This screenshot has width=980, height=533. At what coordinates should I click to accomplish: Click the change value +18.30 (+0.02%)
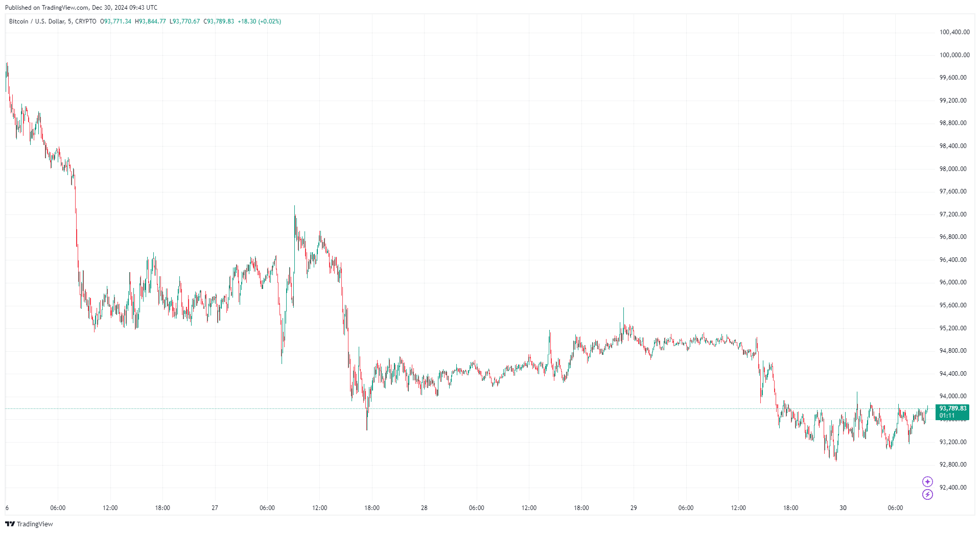[260, 21]
